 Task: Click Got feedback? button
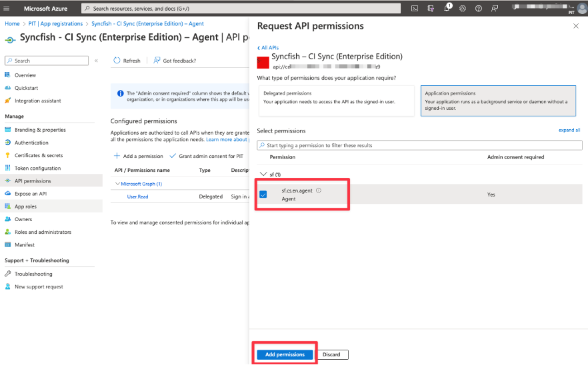[175, 61]
